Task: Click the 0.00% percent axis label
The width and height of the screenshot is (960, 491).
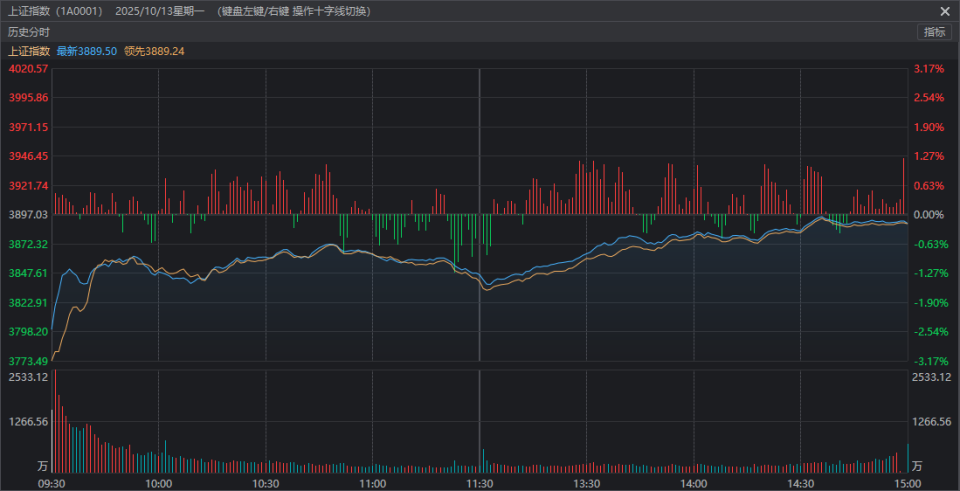Action: click(x=929, y=215)
